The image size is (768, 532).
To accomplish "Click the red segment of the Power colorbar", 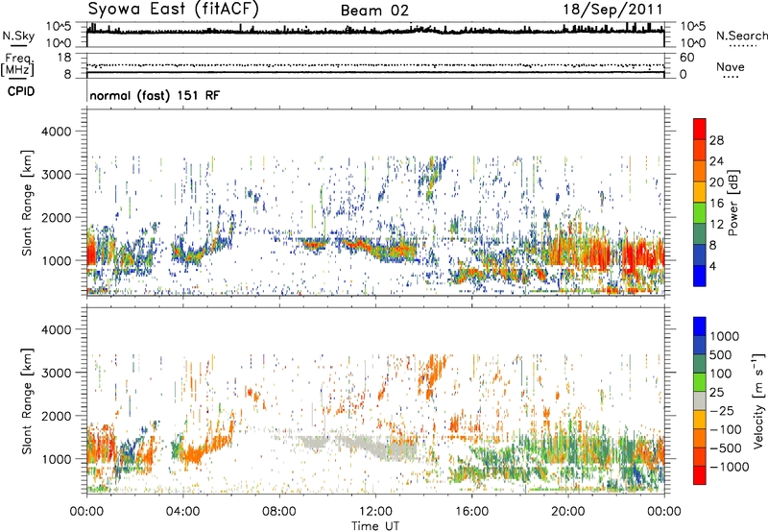I will click(700, 129).
